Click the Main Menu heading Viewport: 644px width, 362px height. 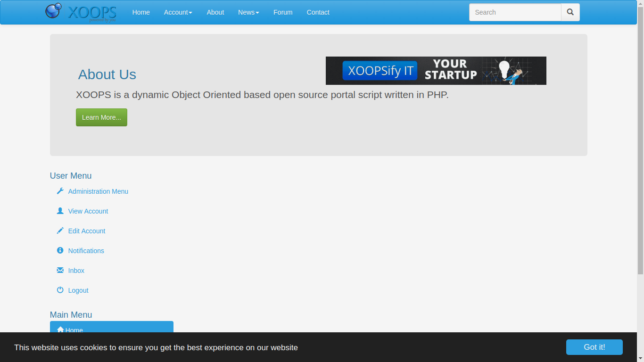[71, 315]
